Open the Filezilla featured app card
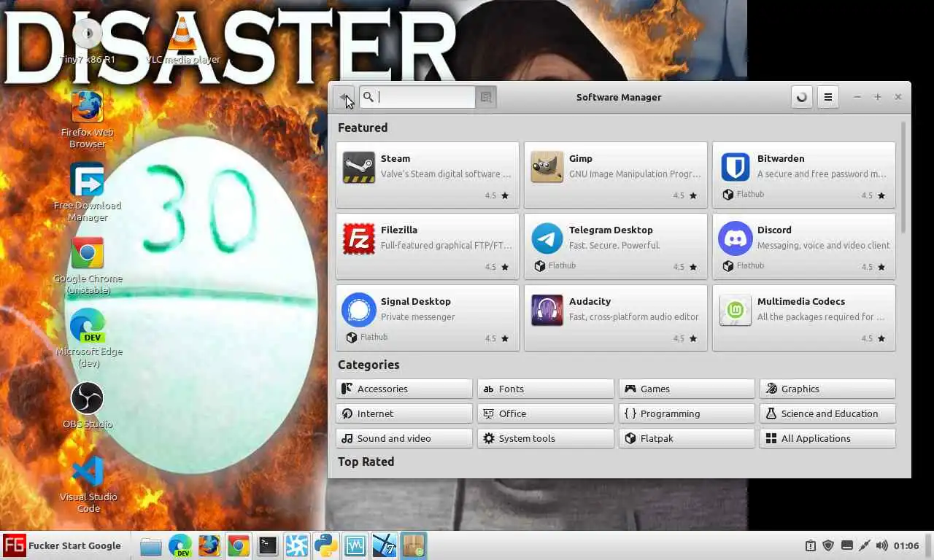 coord(428,246)
